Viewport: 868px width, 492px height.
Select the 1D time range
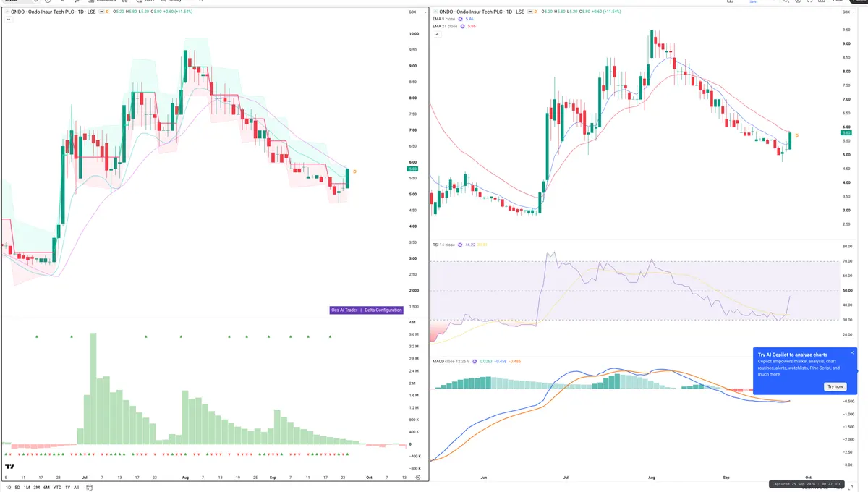tap(7, 488)
